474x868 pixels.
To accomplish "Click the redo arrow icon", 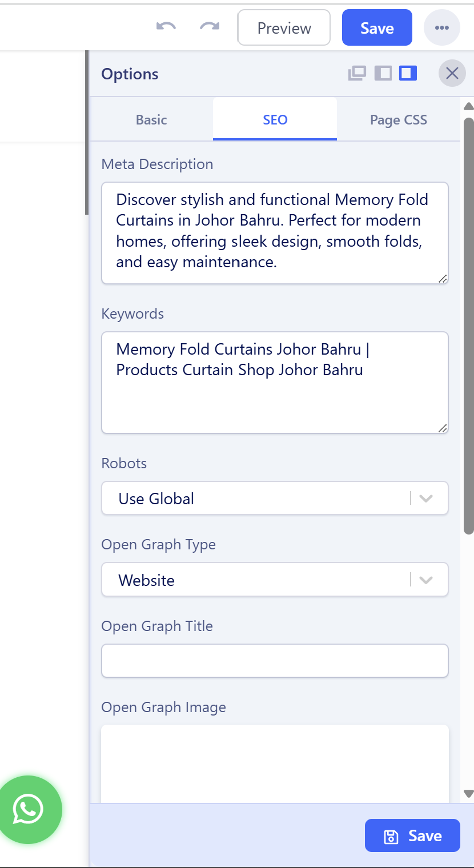I will [x=210, y=27].
